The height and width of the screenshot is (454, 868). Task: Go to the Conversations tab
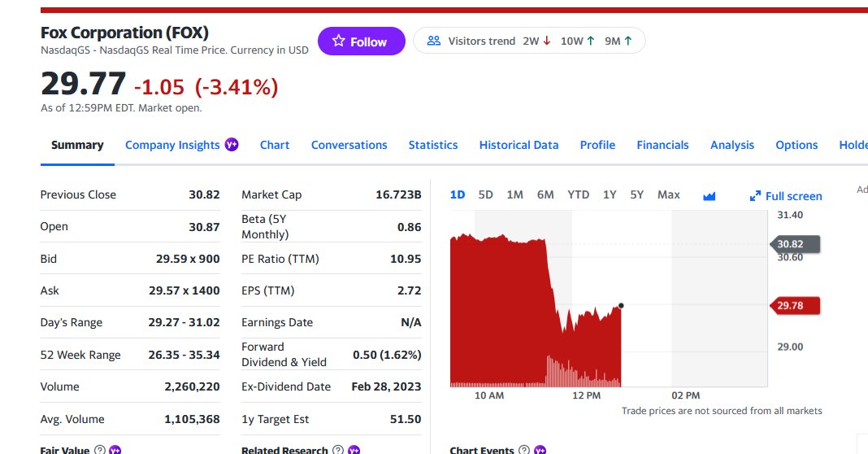[x=349, y=146]
